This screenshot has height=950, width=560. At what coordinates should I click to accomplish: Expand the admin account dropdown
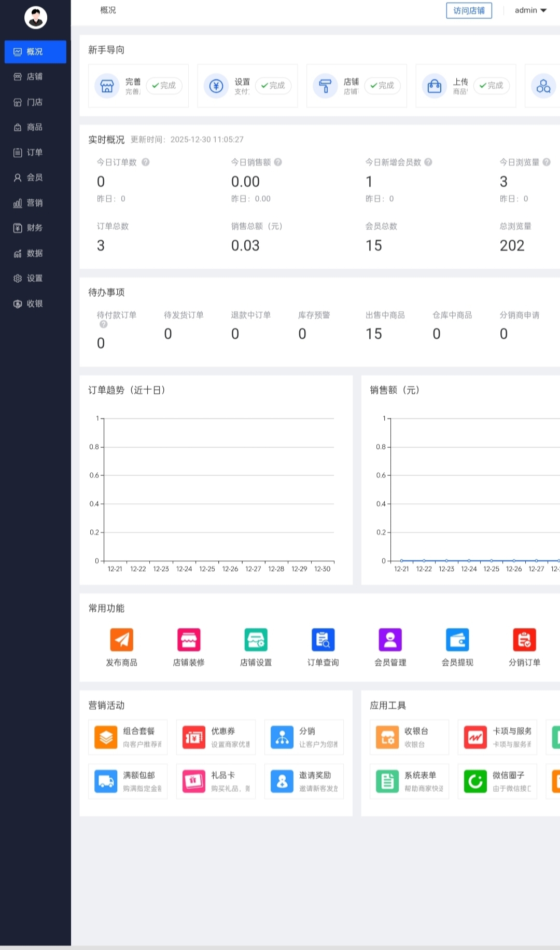(530, 10)
